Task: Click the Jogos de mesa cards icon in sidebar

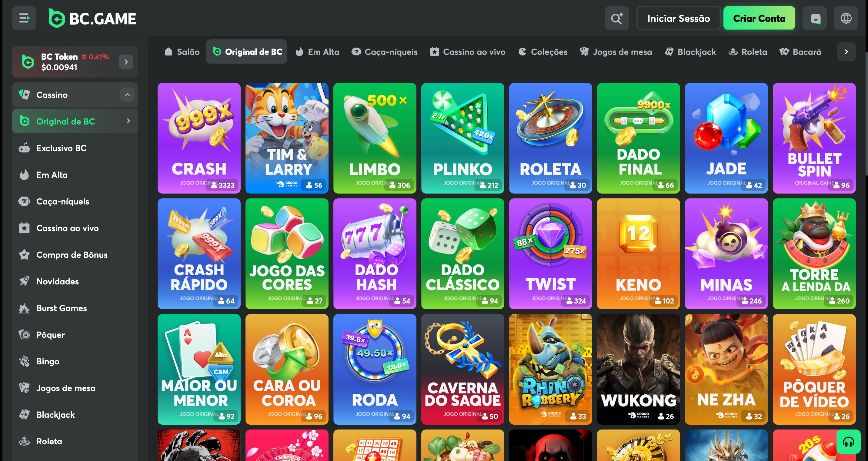Action: click(x=24, y=388)
